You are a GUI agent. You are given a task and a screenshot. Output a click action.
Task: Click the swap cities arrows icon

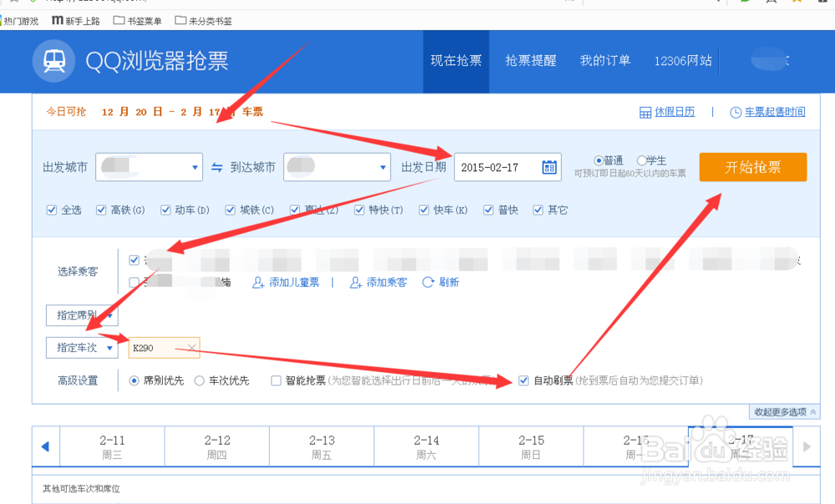pyautogui.click(x=216, y=167)
